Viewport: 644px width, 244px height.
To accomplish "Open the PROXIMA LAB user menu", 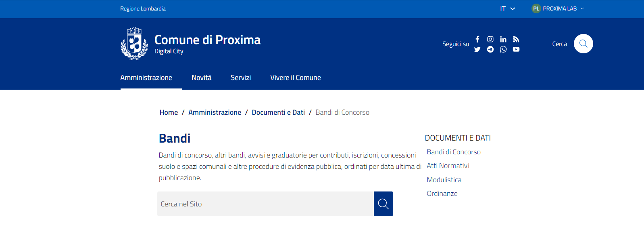I will [558, 8].
